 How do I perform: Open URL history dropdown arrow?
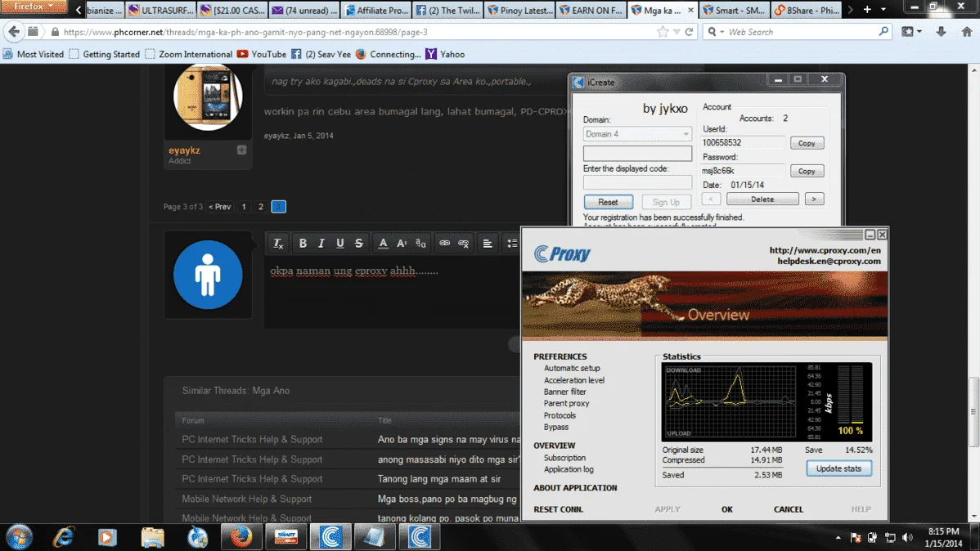click(677, 32)
